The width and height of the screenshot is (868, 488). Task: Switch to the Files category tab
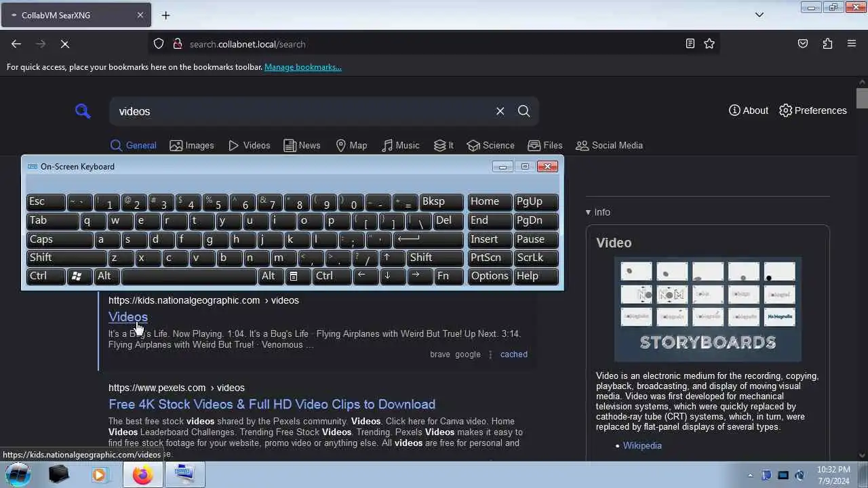tap(545, 145)
